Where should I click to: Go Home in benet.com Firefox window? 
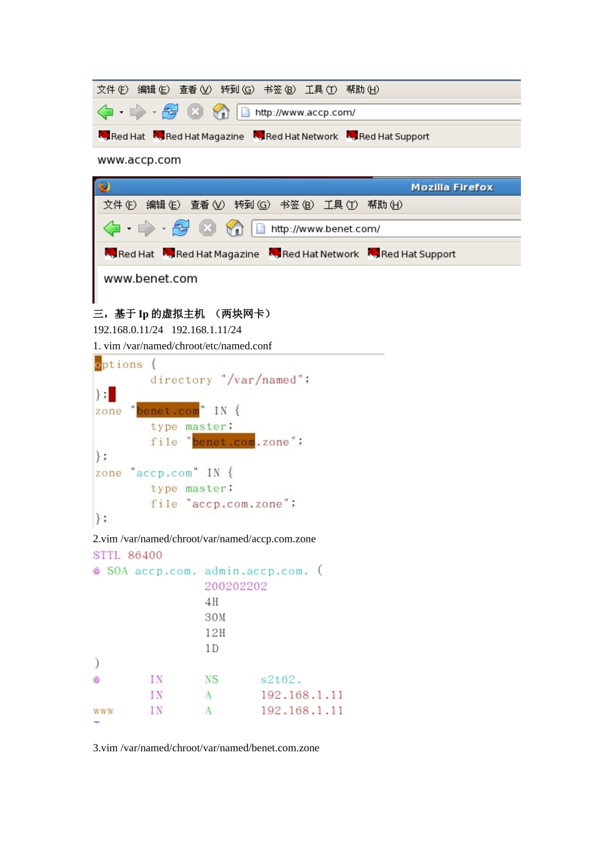coord(235,227)
